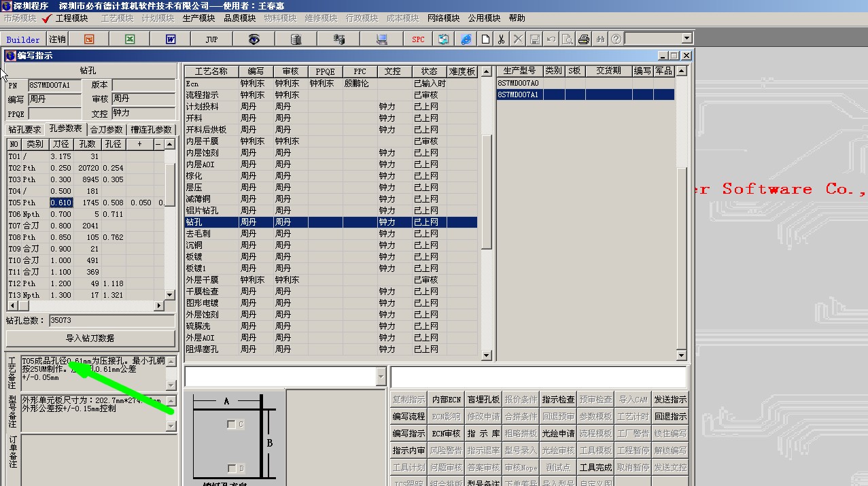
Task: Click the 指示内审 button
Action: tap(409, 450)
